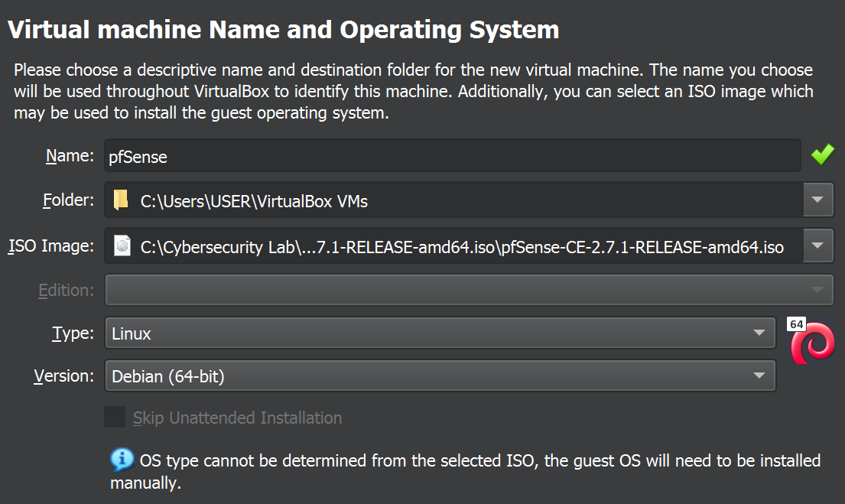Click the VirtualBox VMs folder path text
The width and height of the screenshot is (845, 504).
pos(254,202)
